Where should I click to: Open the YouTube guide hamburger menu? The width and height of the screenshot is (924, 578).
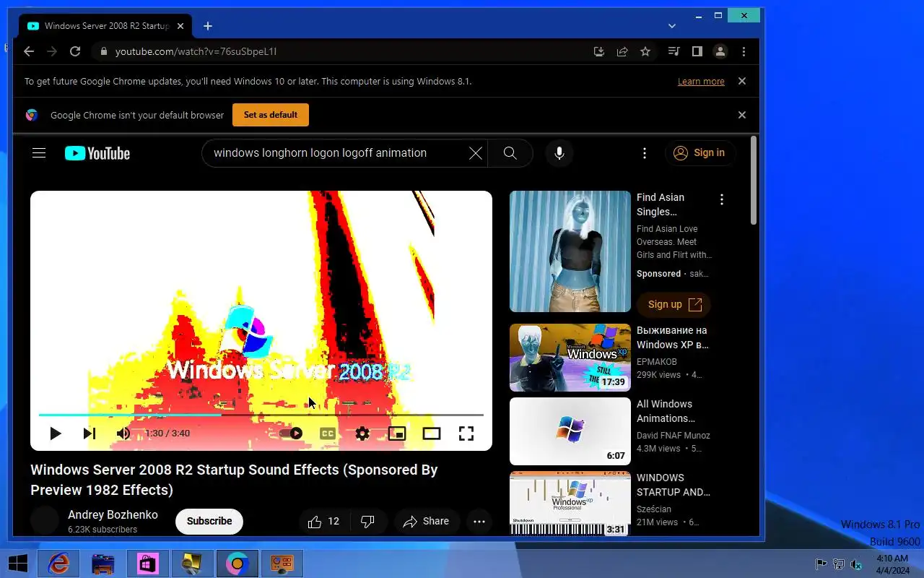click(x=39, y=153)
